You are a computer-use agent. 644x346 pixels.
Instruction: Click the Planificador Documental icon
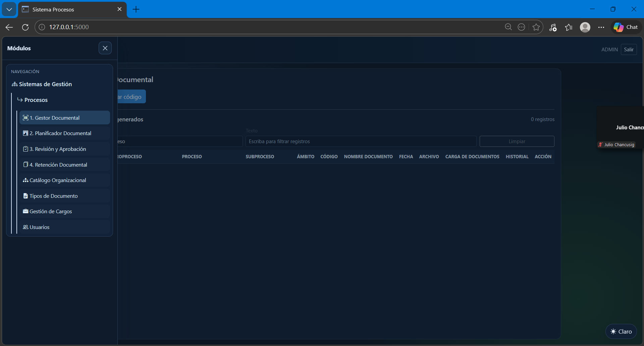25,133
